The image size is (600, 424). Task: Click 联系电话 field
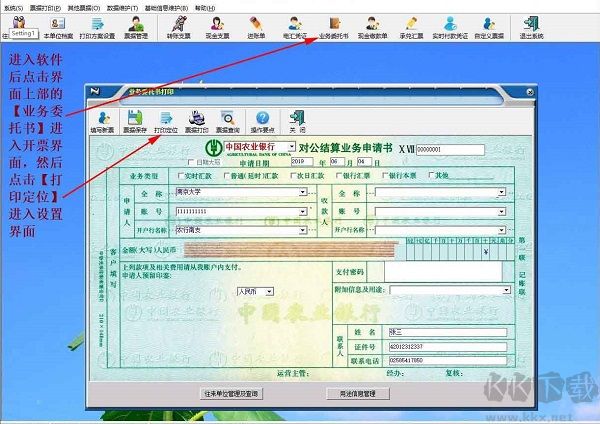tap(448, 360)
